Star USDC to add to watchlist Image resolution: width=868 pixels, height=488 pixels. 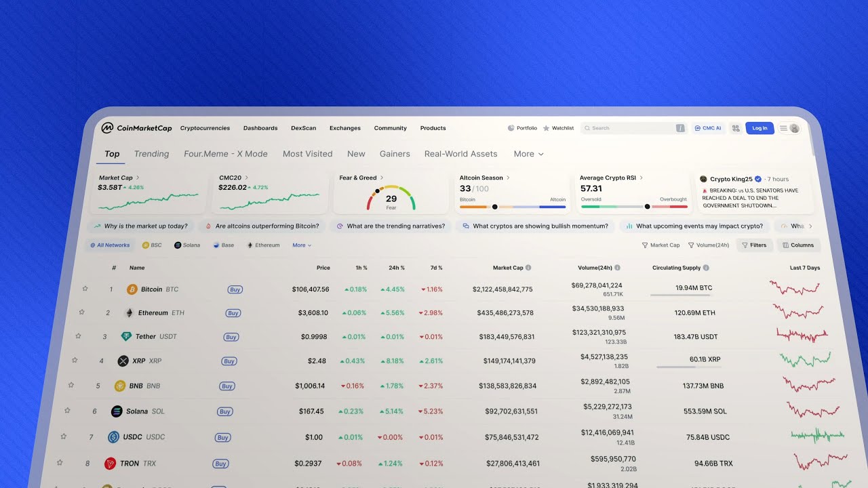pyautogui.click(x=64, y=436)
